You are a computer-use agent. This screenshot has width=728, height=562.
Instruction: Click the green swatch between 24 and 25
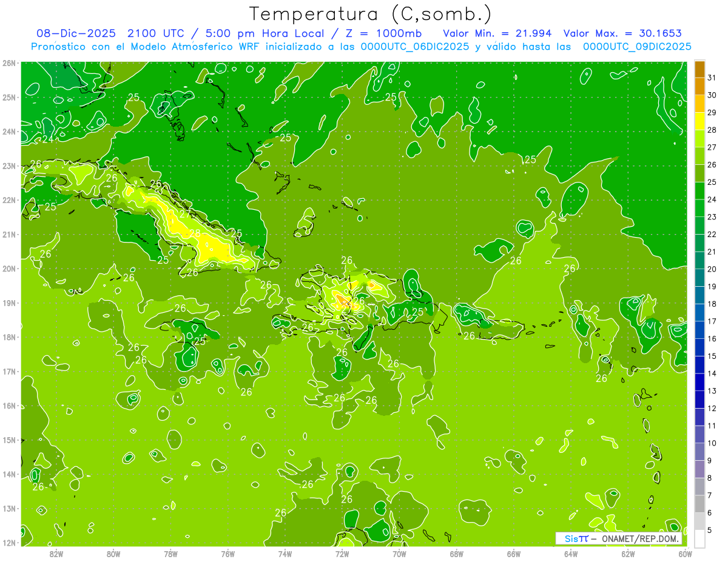(x=699, y=191)
